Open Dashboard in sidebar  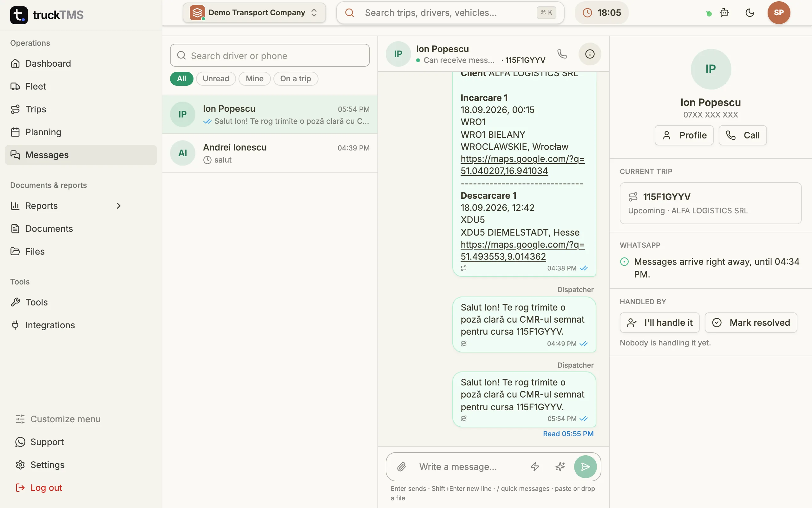pos(81,63)
